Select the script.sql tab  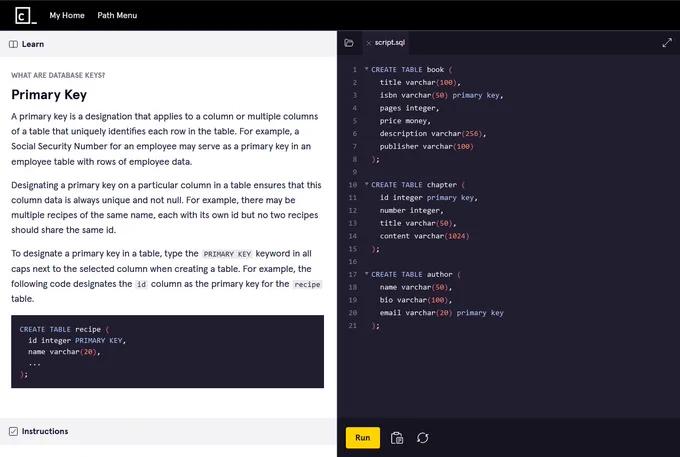[x=389, y=42]
